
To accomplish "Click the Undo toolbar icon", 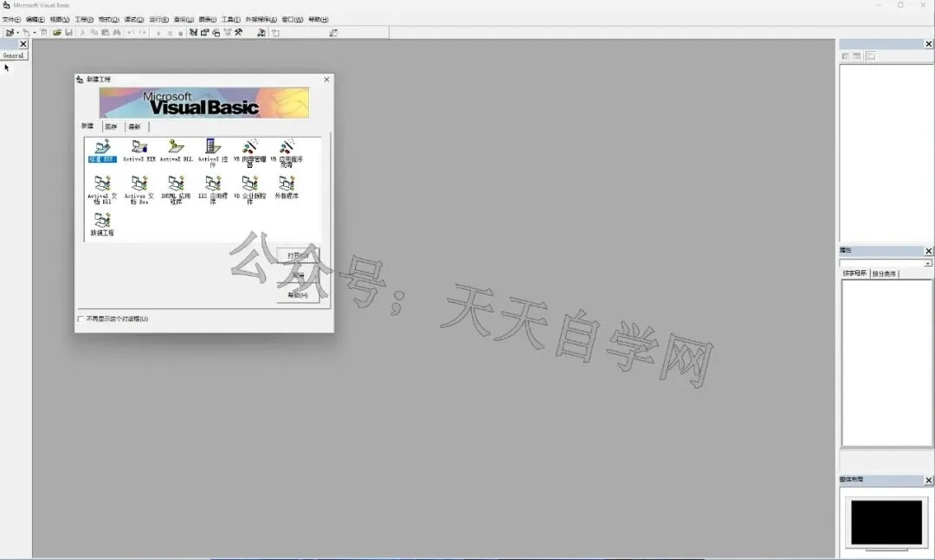I will tap(131, 33).
